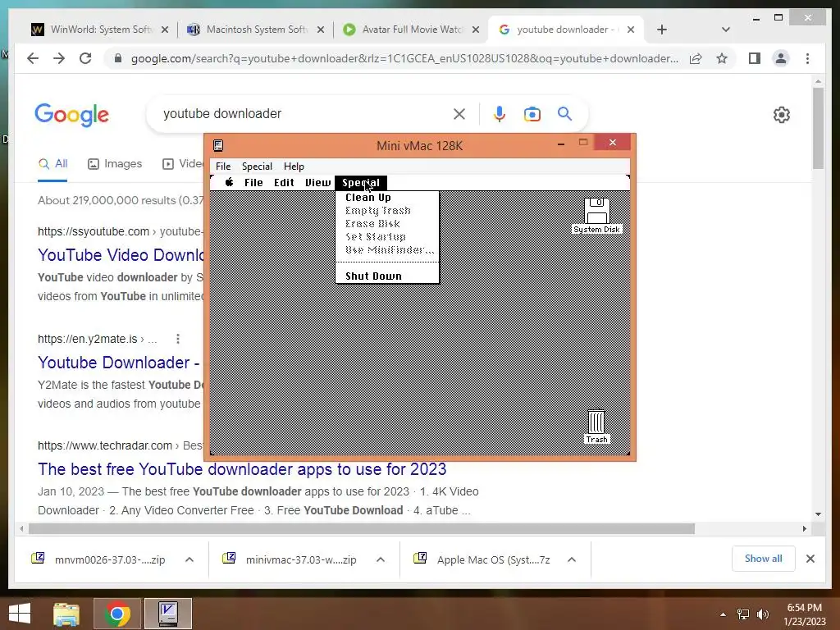Click Show all downloads button
840x630 pixels.
tap(764, 559)
